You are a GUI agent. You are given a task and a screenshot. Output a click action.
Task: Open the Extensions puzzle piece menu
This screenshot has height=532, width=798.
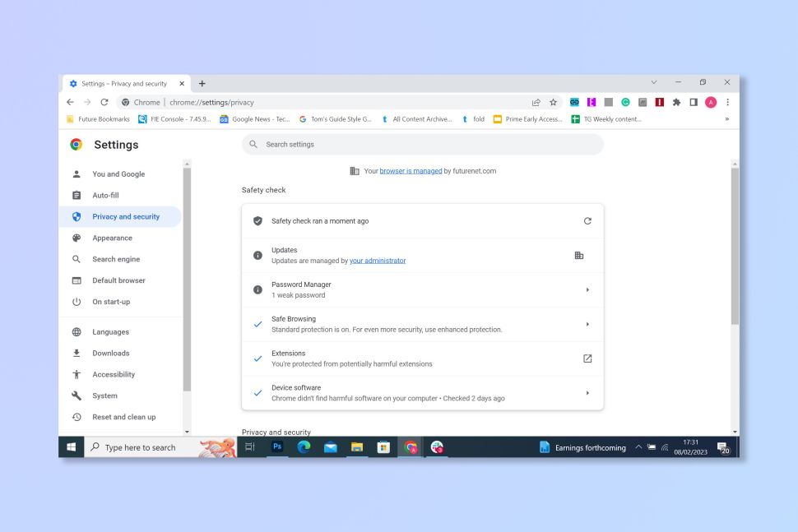coord(676,102)
